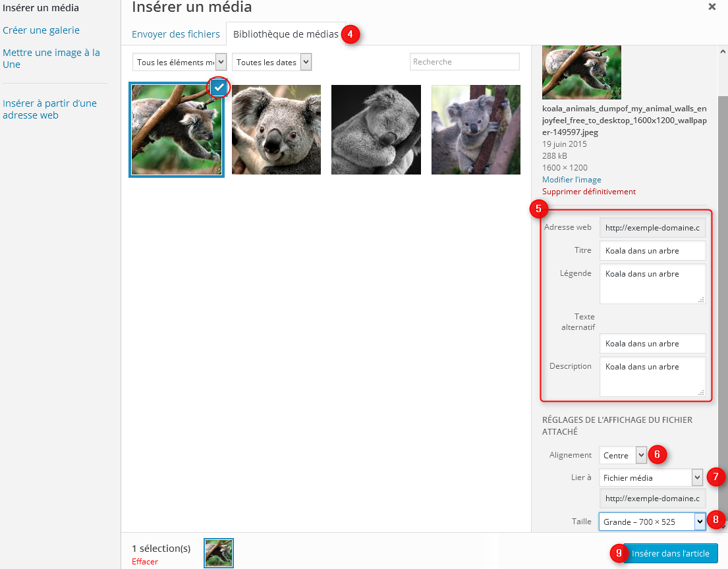Select the close-up koala face thumbnail

(x=276, y=130)
